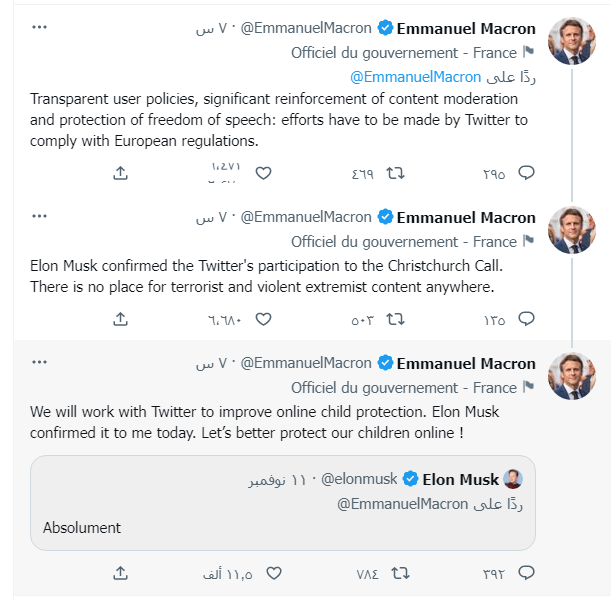Image resolution: width=611 pixels, height=600 pixels.
Task: Share the Christchurch Call tweet
Action: [x=120, y=320]
